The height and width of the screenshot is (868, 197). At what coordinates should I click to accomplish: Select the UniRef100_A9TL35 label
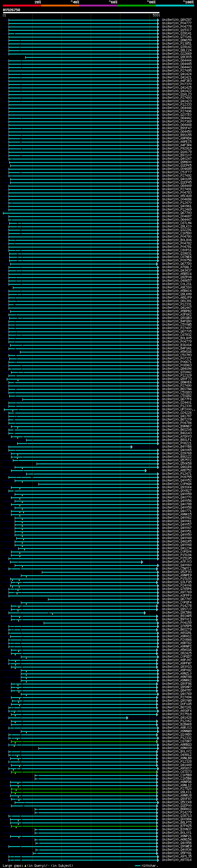[177, 856]
